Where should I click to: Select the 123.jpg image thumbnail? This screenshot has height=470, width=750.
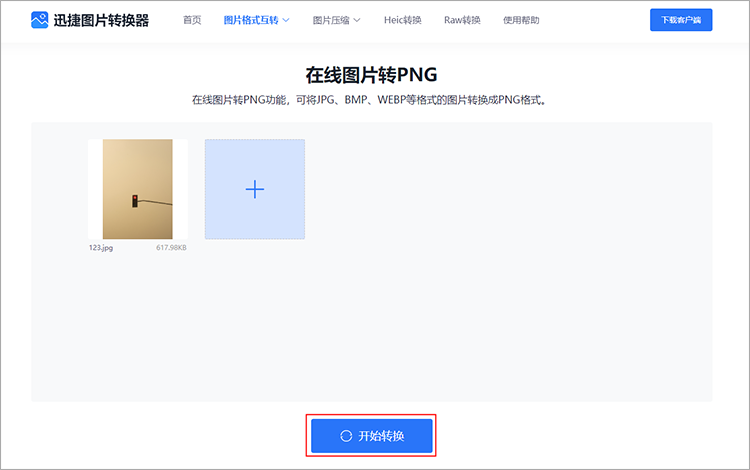138,189
